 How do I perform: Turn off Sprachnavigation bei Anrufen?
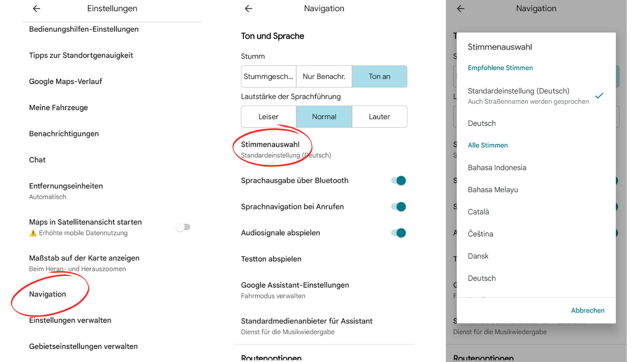pyautogui.click(x=398, y=207)
